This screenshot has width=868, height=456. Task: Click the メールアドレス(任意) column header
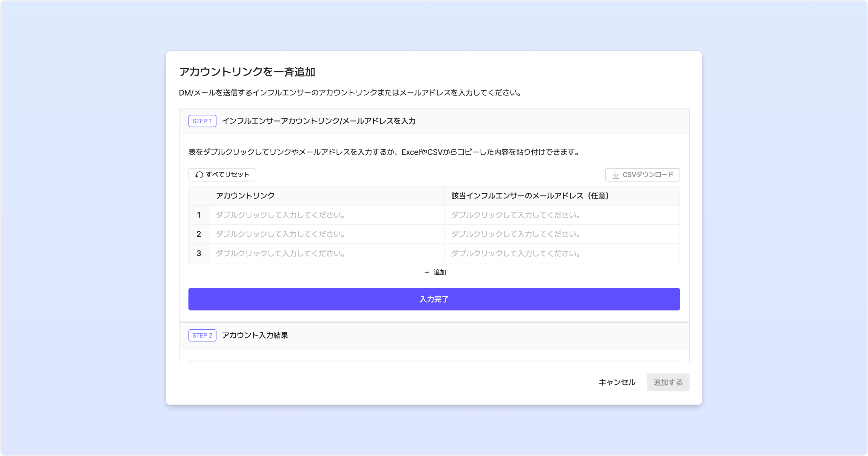[x=530, y=196]
